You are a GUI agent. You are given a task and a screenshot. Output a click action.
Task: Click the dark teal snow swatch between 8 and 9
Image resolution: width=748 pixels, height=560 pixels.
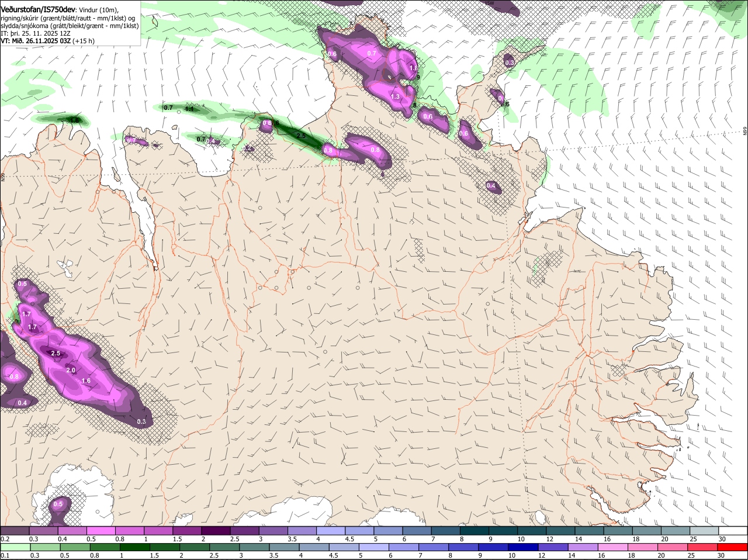475,530
